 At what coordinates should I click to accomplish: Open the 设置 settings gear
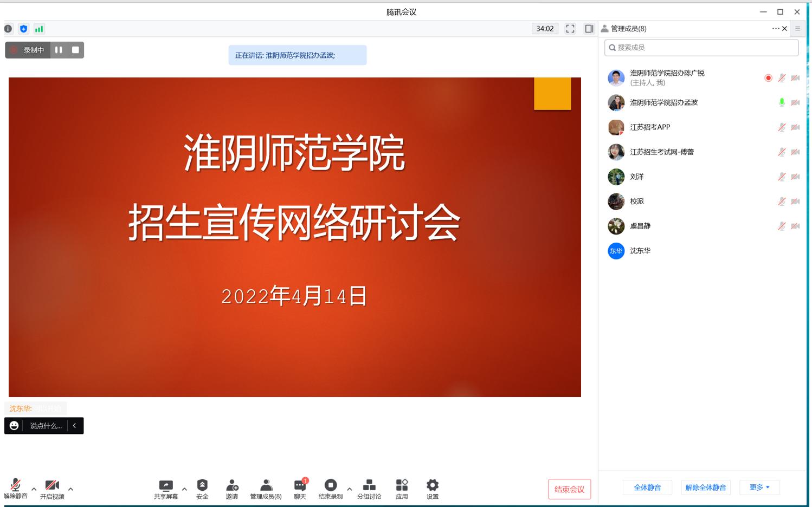click(x=432, y=485)
